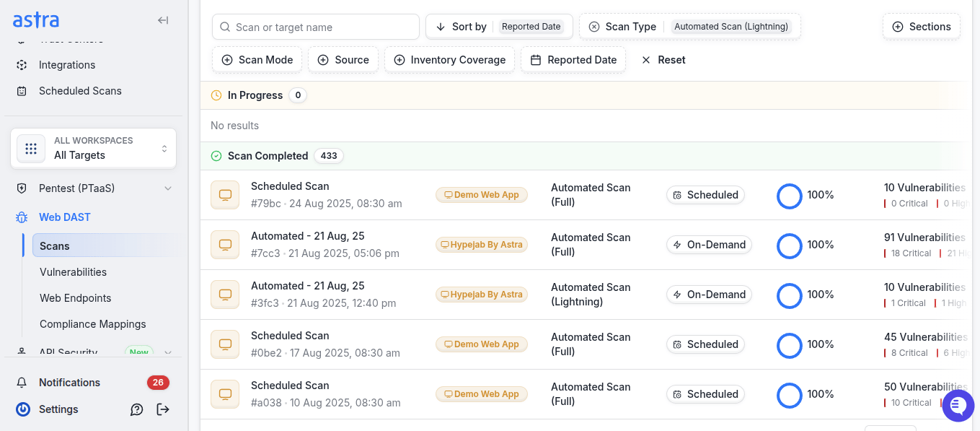
Task: Click the Scheduled badge on scan #79bc
Action: (x=705, y=195)
